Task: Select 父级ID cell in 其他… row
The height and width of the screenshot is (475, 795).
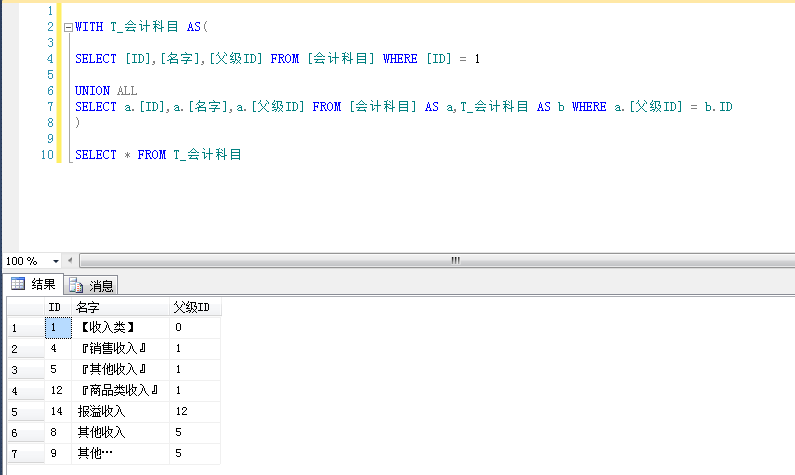Action: click(x=195, y=453)
